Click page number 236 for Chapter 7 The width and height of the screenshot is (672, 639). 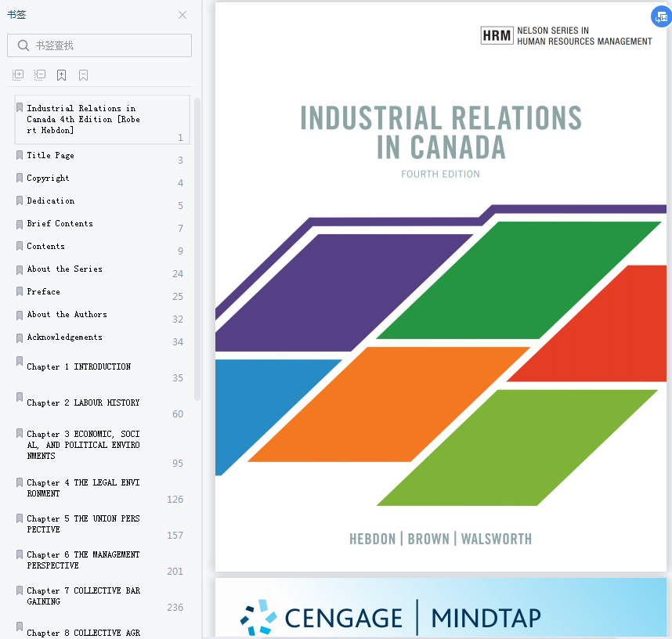pyautogui.click(x=175, y=608)
